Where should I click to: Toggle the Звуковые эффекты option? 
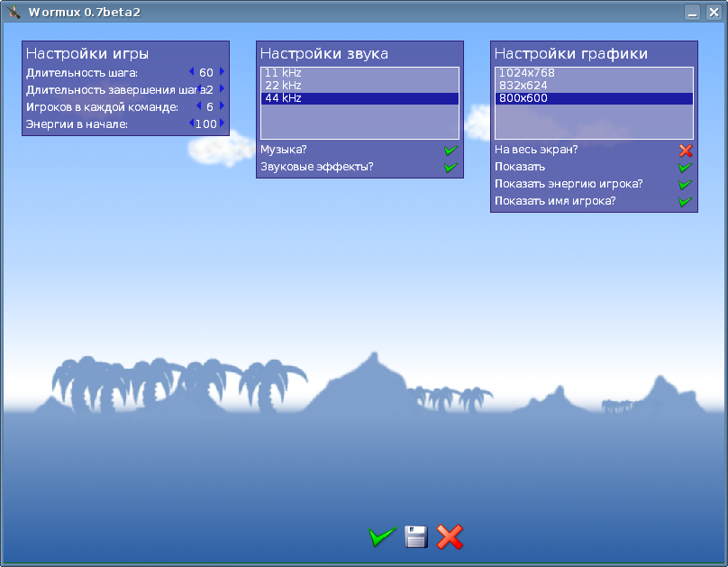(x=450, y=167)
